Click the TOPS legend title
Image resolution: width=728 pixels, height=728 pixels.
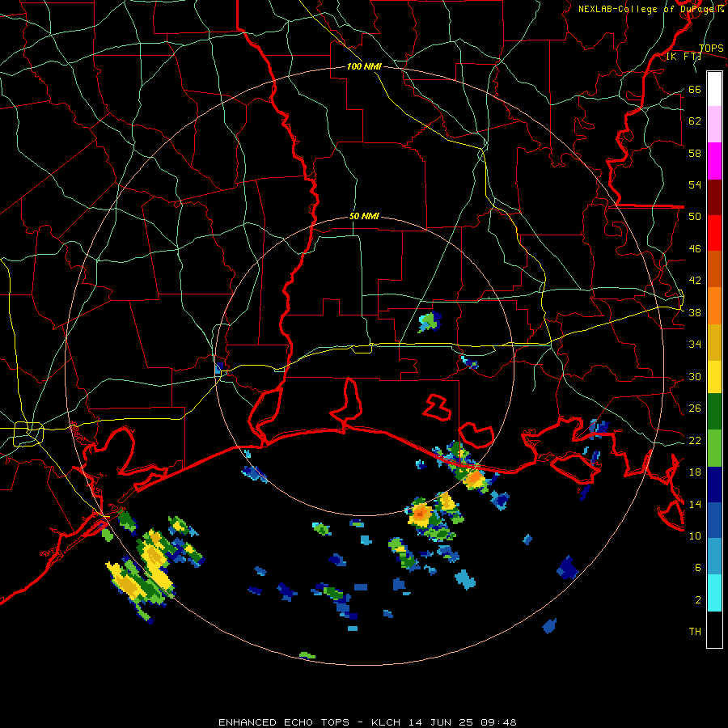tap(711, 49)
